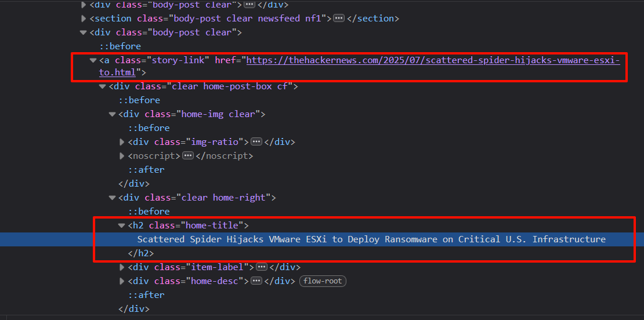Collapse the home-img clear div
Image resolution: width=644 pixels, height=320 pixels.
point(112,114)
